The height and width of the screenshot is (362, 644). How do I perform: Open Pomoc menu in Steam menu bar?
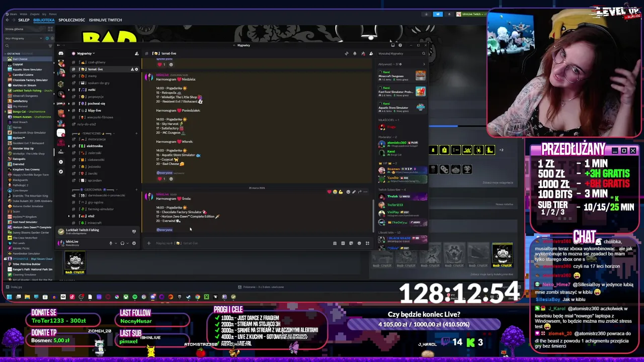pyautogui.click(x=53, y=14)
